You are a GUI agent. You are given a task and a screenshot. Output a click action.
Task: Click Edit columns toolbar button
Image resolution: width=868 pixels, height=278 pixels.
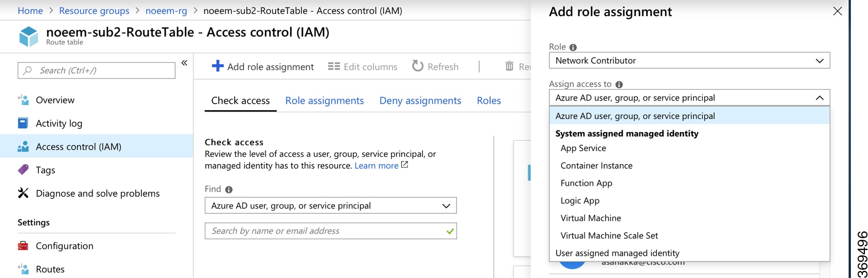point(363,66)
